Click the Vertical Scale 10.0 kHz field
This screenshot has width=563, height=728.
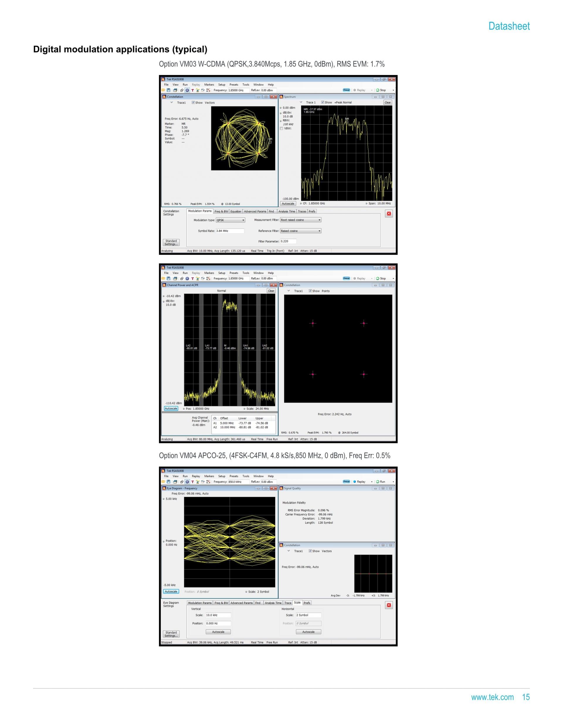[x=218, y=615]
